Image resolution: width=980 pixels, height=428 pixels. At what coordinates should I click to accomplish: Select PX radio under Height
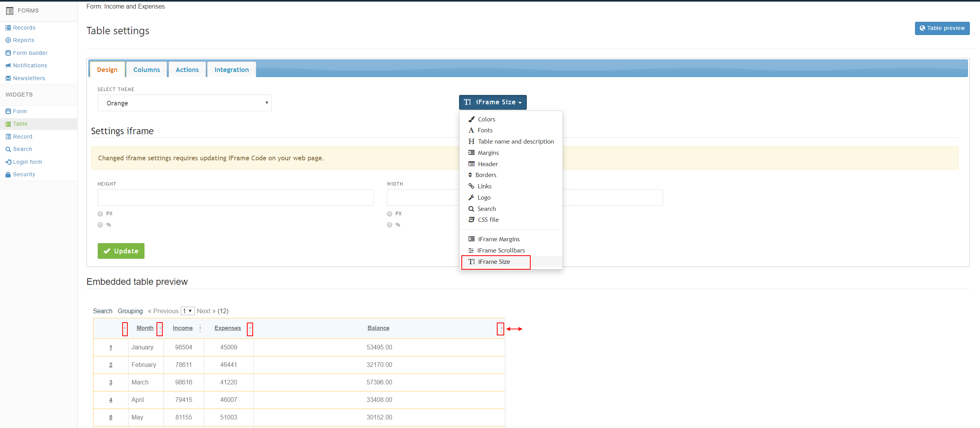[x=100, y=214]
